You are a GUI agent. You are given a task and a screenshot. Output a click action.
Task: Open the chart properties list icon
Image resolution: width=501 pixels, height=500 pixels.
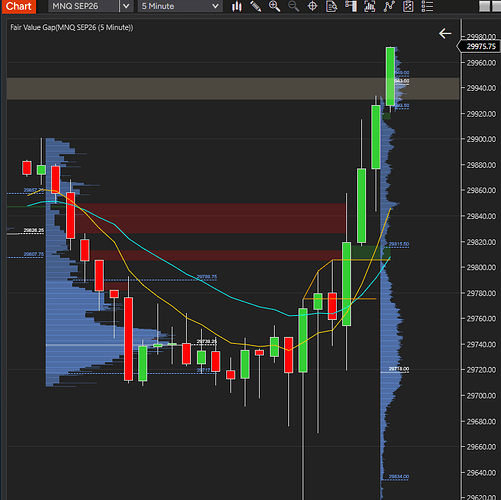(427, 6)
